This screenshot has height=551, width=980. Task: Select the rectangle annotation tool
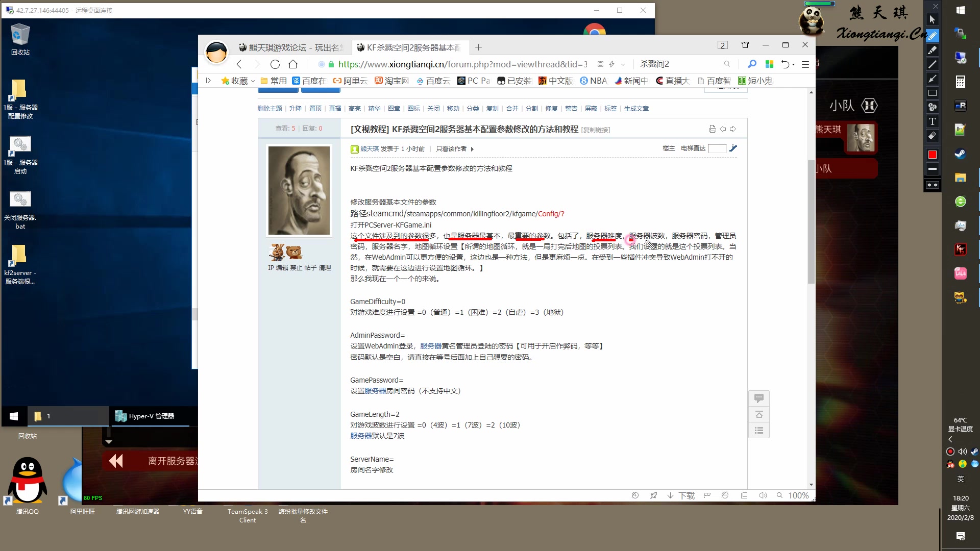(933, 93)
